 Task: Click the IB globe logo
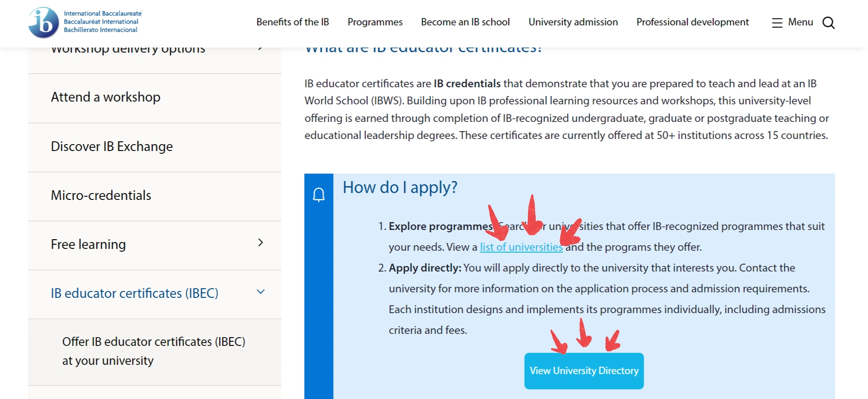point(44,22)
